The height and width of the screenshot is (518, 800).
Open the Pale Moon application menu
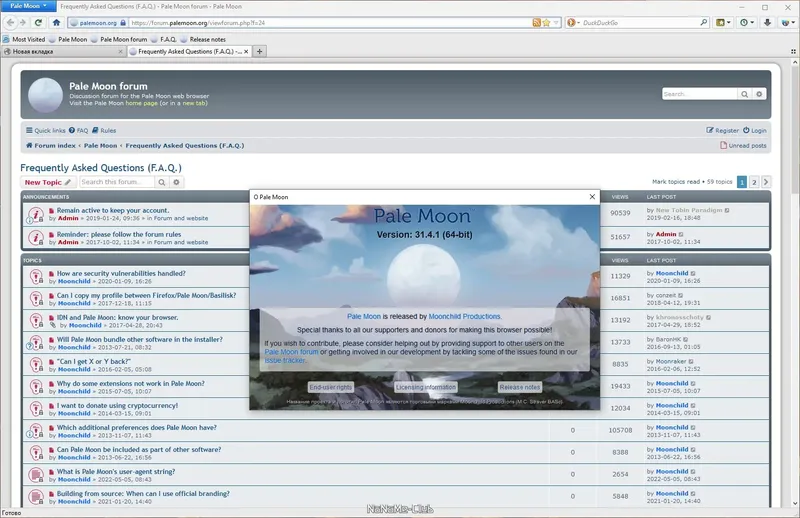point(28,6)
